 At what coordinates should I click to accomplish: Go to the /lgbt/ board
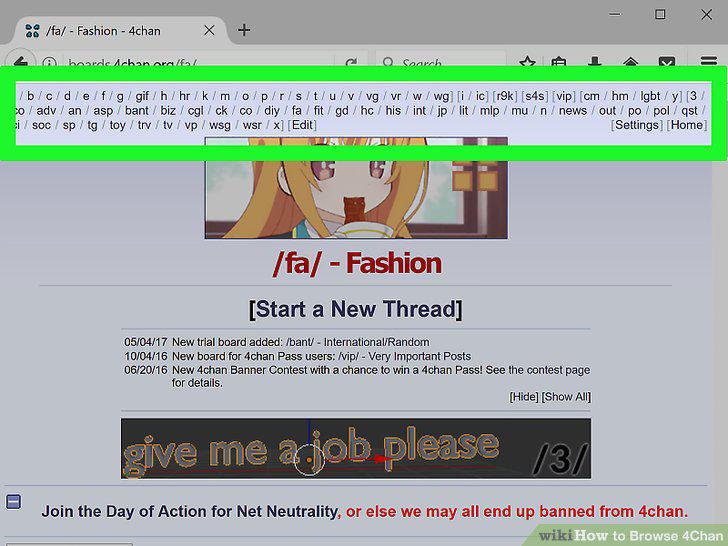coord(650,96)
